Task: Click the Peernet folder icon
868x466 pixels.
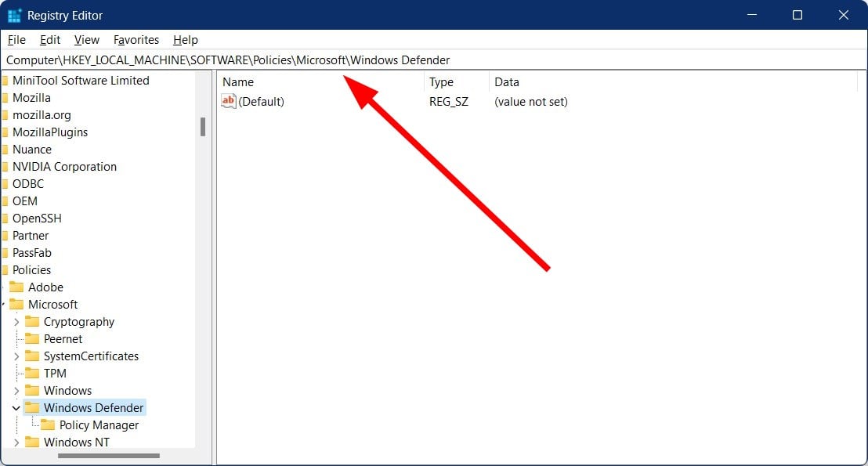Action: 31,338
